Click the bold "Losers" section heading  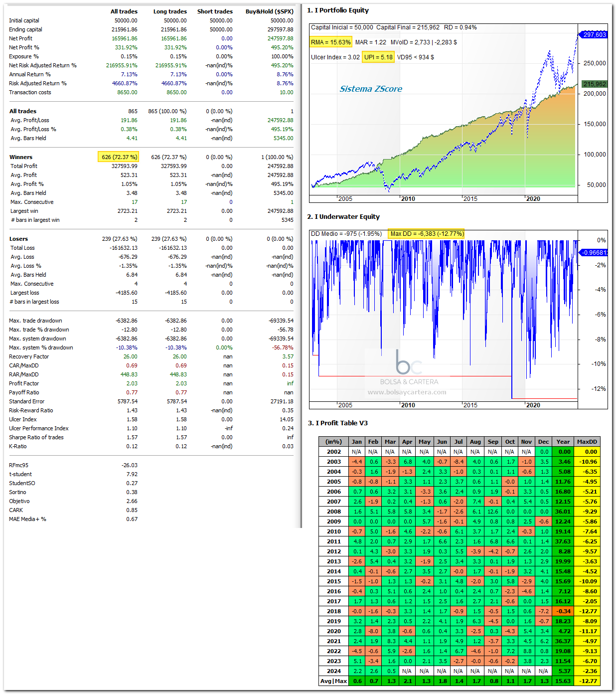click(x=19, y=239)
